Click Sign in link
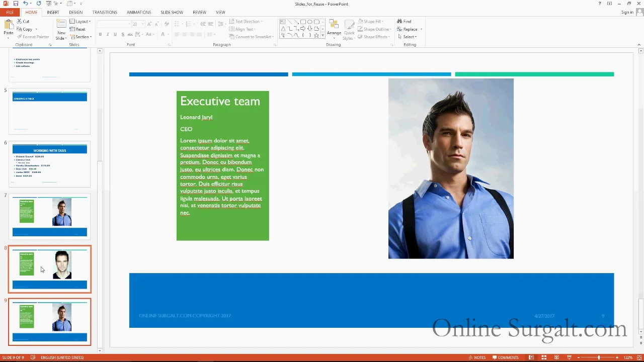Screen dimensions: 644x362 pos(627,12)
